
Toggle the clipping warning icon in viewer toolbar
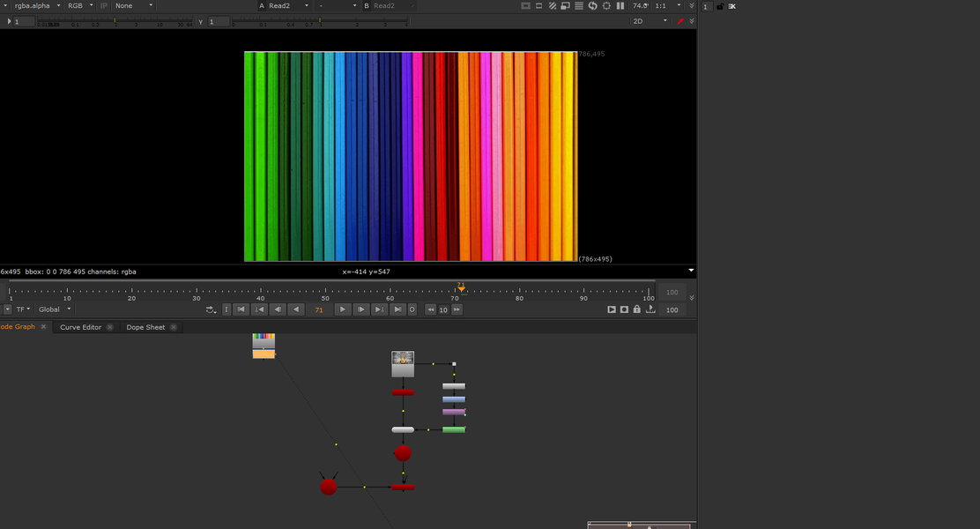click(x=525, y=5)
